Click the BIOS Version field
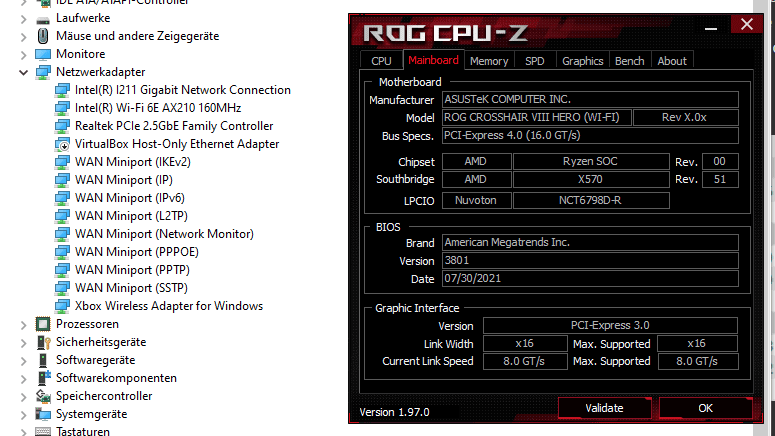Viewport: 775px width, 436px height. [x=590, y=261]
